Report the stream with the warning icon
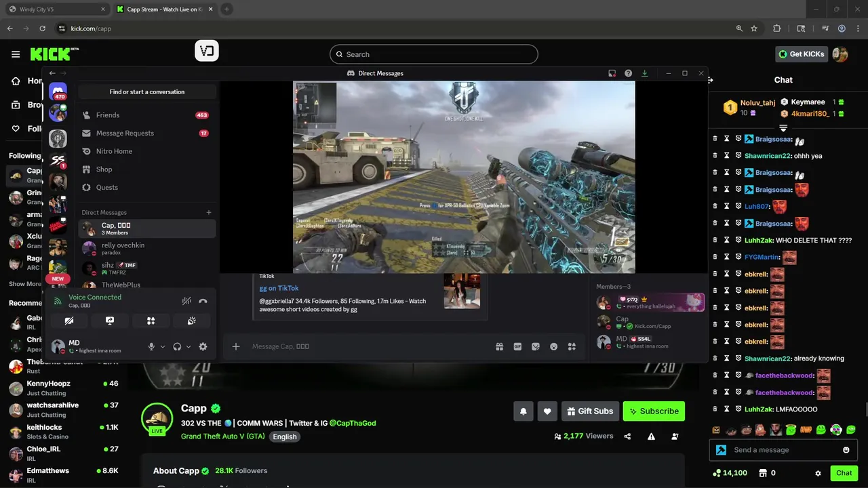Screen dimensions: 868x488 pos(651,436)
